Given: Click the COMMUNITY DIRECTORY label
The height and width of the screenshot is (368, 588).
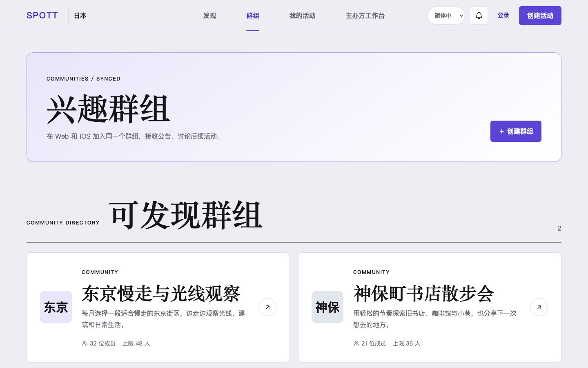Looking at the screenshot, I should click(63, 222).
